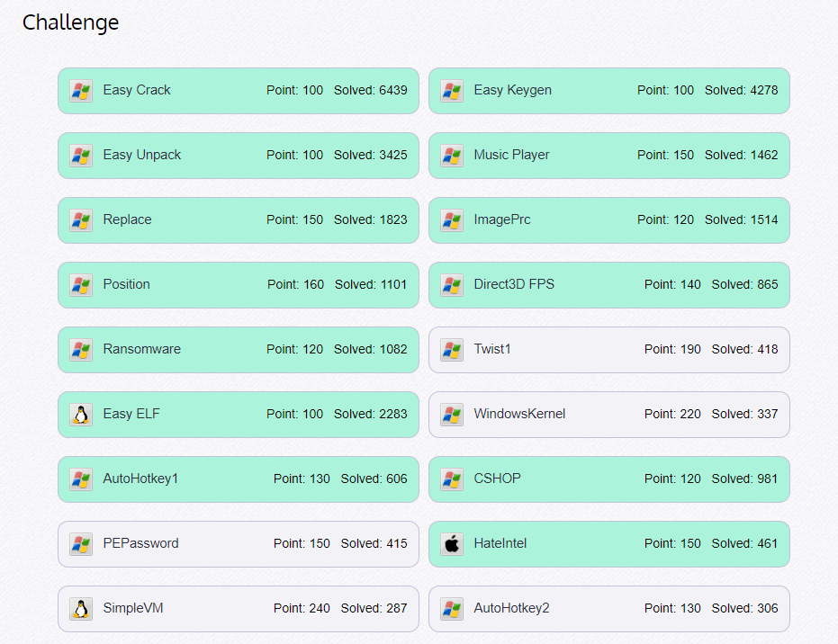This screenshot has height=644, width=838.
Task: Click the 'Point: 190' value
Action: coord(672,349)
